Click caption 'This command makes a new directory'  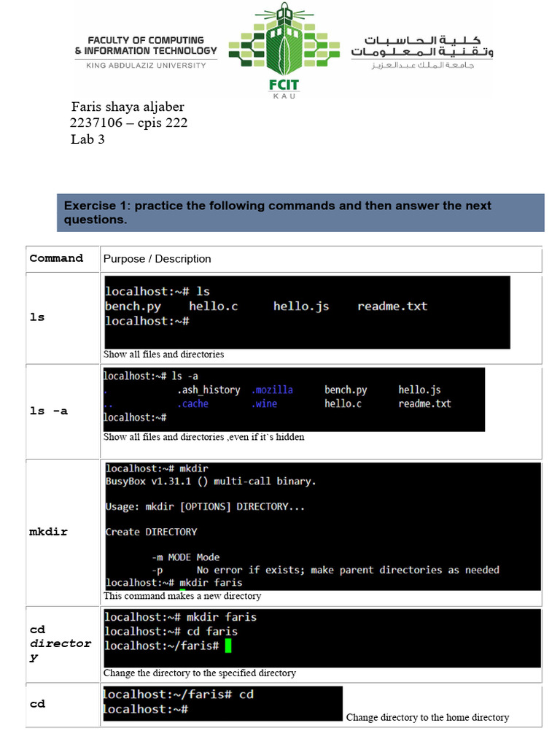pyautogui.click(x=182, y=595)
